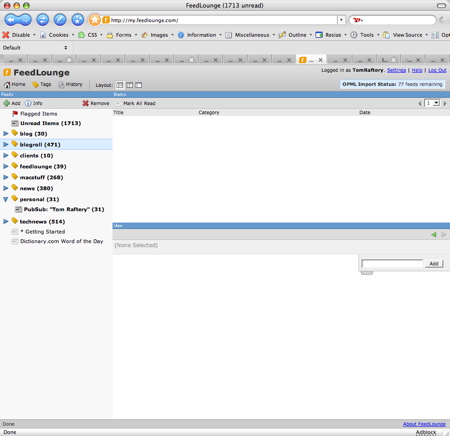Open the Images toolbar menu
450x436 pixels.
pos(157,35)
